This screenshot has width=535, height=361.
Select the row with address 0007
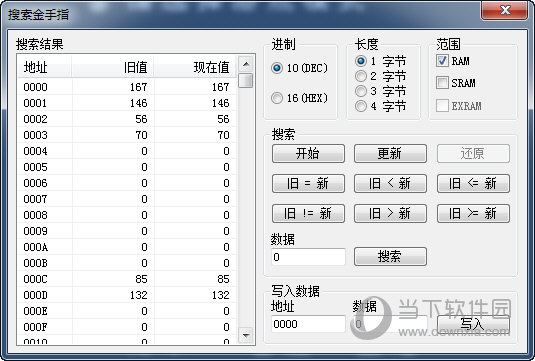pyautogui.click(x=127, y=199)
